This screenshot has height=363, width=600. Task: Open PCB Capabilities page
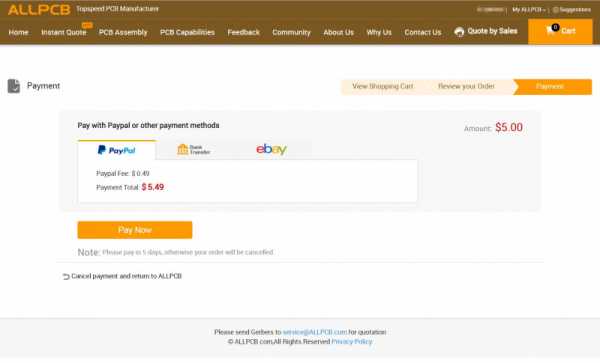pyautogui.click(x=187, y=33)
